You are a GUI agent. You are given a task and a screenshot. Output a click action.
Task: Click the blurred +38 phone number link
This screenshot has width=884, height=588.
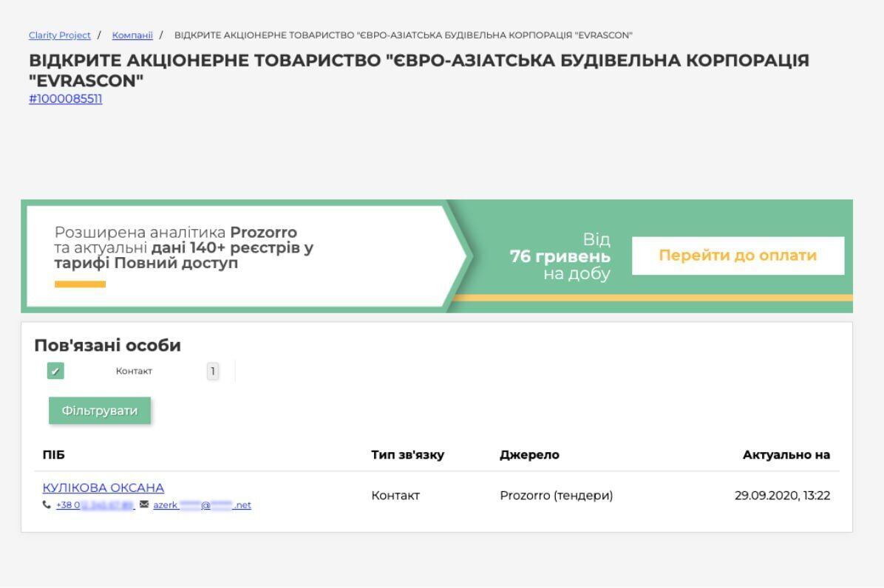pos(95,505)
